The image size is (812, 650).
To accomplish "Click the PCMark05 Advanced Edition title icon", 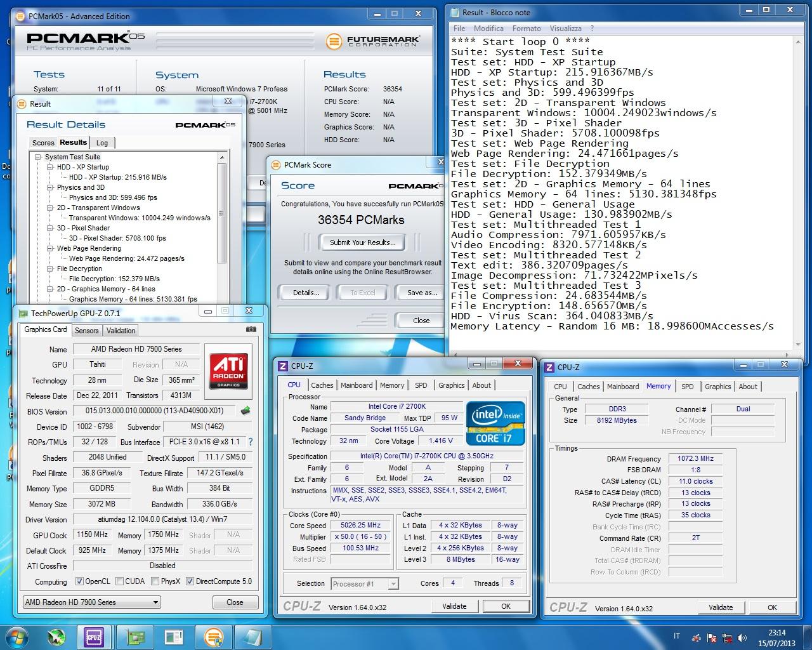I will click(21, 16).
